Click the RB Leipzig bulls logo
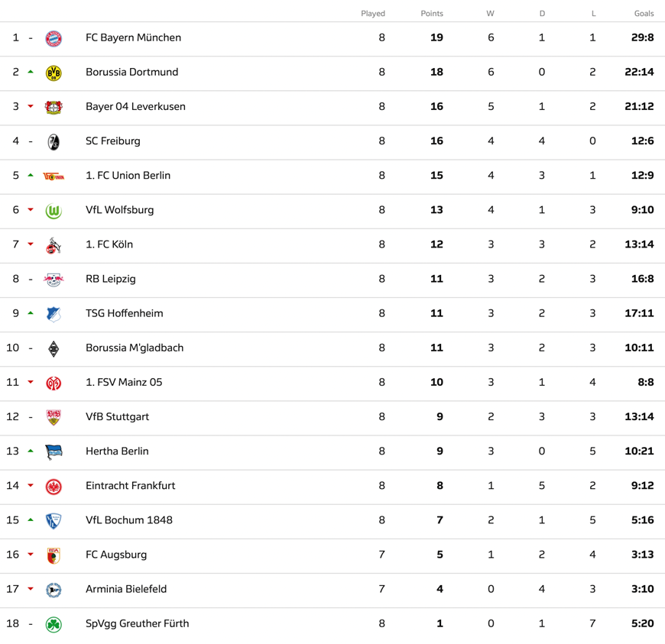 click(x=54, y=280)
